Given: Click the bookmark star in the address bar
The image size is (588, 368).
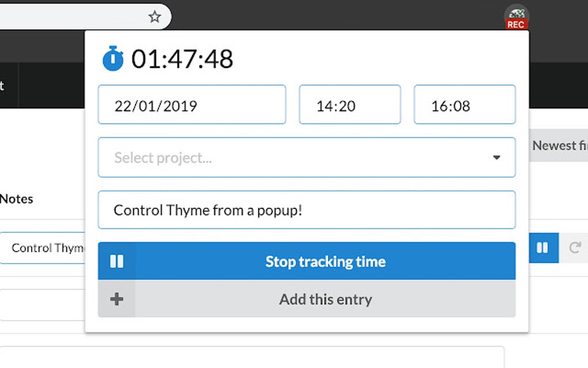Looking at the screenshot, I should tap(154, 17).
